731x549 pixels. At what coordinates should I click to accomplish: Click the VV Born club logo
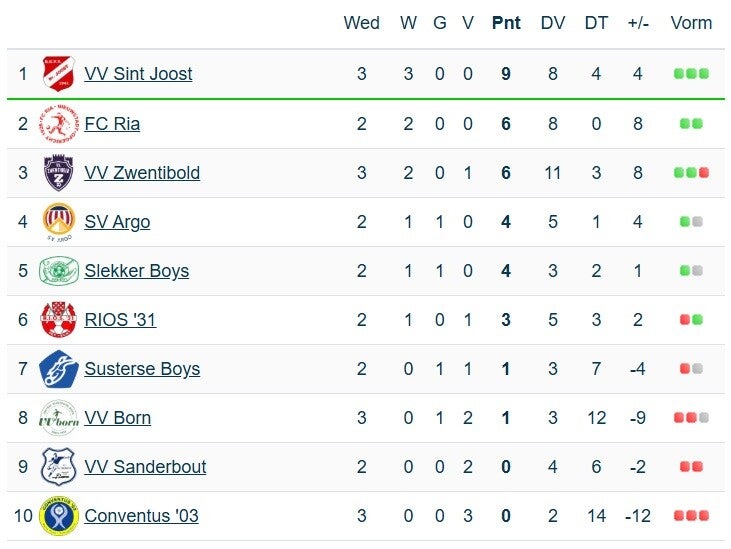click(x=59, y=418)
